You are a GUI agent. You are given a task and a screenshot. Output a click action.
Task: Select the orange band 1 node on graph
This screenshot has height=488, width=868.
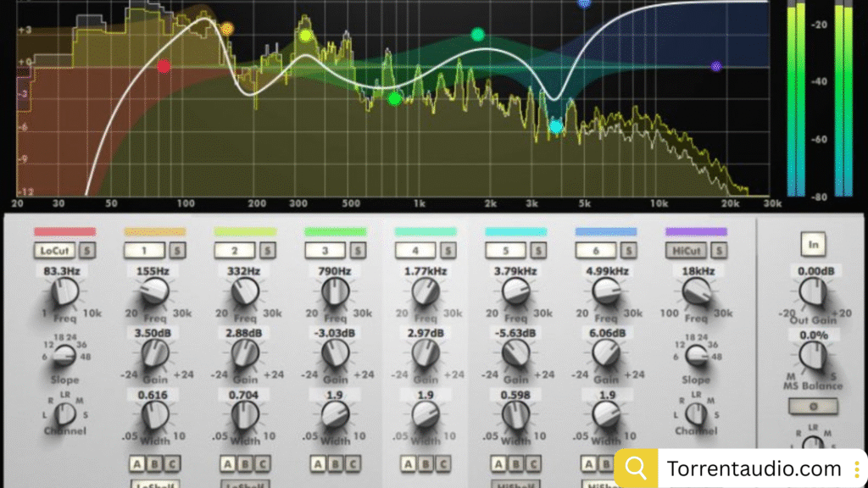pyautogui.click(x=226, y=30)
